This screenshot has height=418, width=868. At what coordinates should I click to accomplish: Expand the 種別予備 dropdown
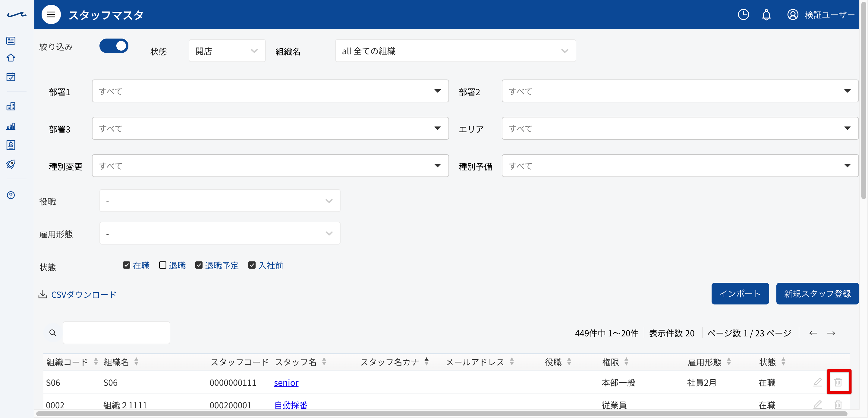(x=680, y=165)
